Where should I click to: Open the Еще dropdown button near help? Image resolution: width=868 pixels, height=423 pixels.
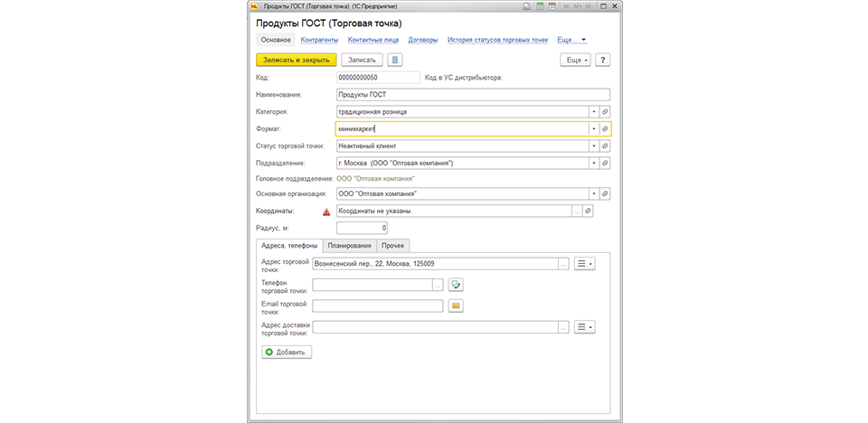pyautogui.click(x=576, y=60)
